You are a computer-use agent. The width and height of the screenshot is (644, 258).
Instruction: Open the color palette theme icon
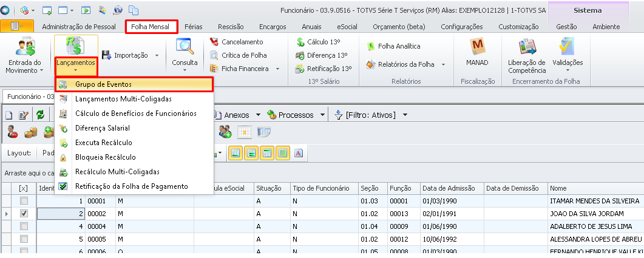coord(102,10)
